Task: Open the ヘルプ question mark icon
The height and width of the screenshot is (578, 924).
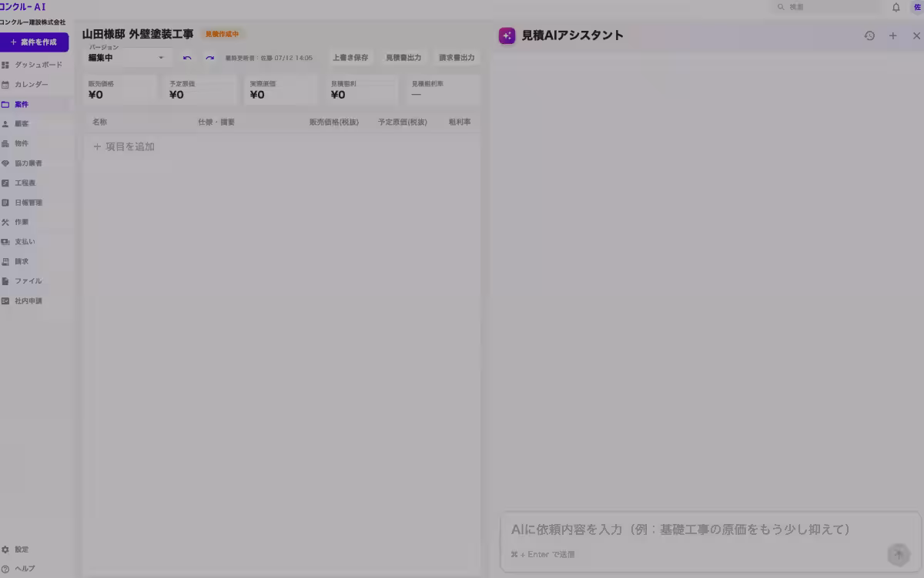Action: (5, 569)
